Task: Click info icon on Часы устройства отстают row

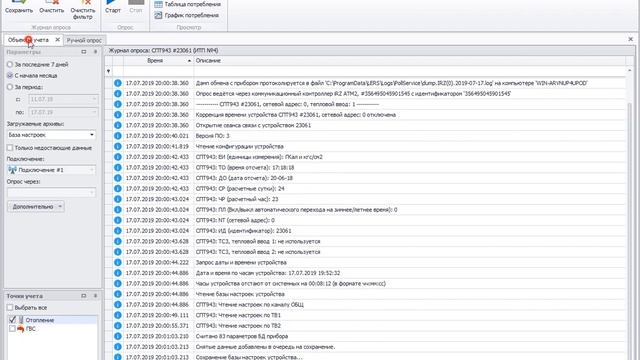Action: pyautogui.click(x=118, y=283)
